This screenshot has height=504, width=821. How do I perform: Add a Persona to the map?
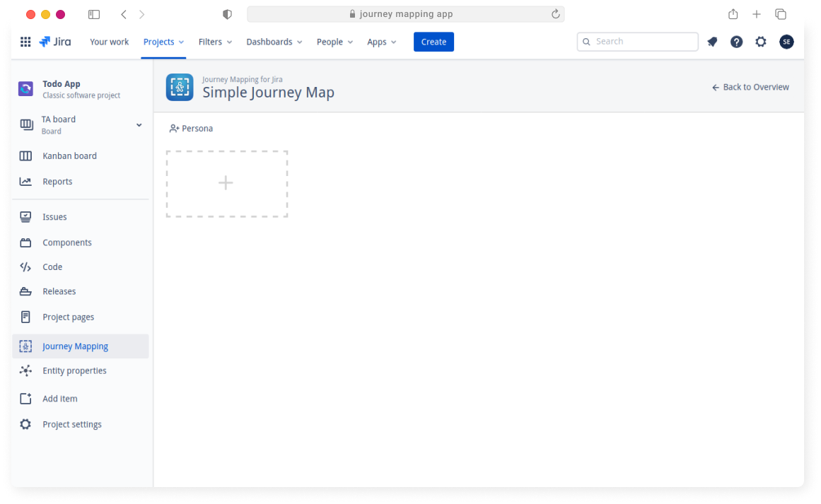pos(191,129)
